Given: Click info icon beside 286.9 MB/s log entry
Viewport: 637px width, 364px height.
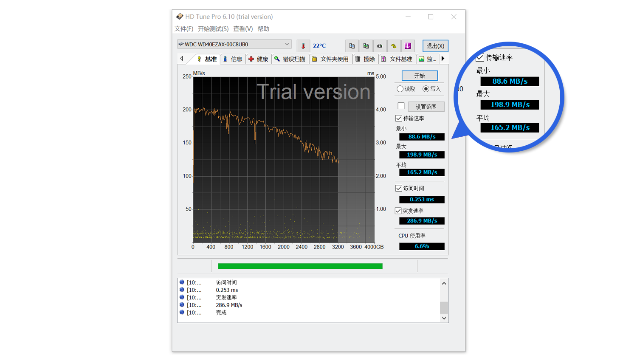Looking at the screenshot, I should coord(182,305).
